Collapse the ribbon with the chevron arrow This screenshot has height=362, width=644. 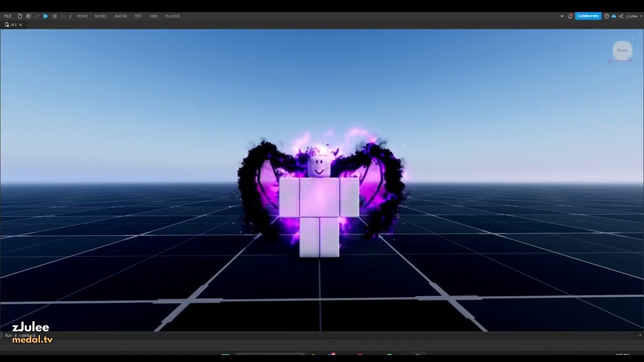click(562, 16)
